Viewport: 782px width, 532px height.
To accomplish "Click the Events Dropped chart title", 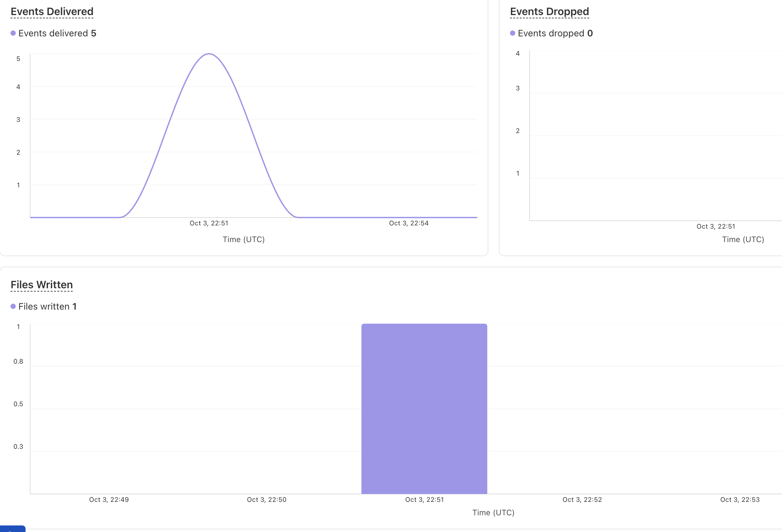I will tap(549, 11).
